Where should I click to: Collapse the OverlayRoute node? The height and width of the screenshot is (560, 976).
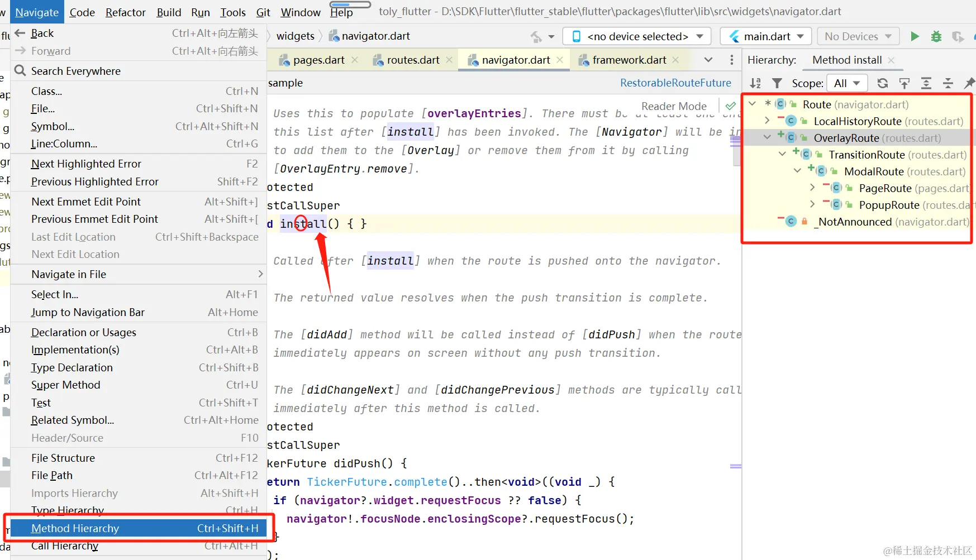[x=767, y=137]
